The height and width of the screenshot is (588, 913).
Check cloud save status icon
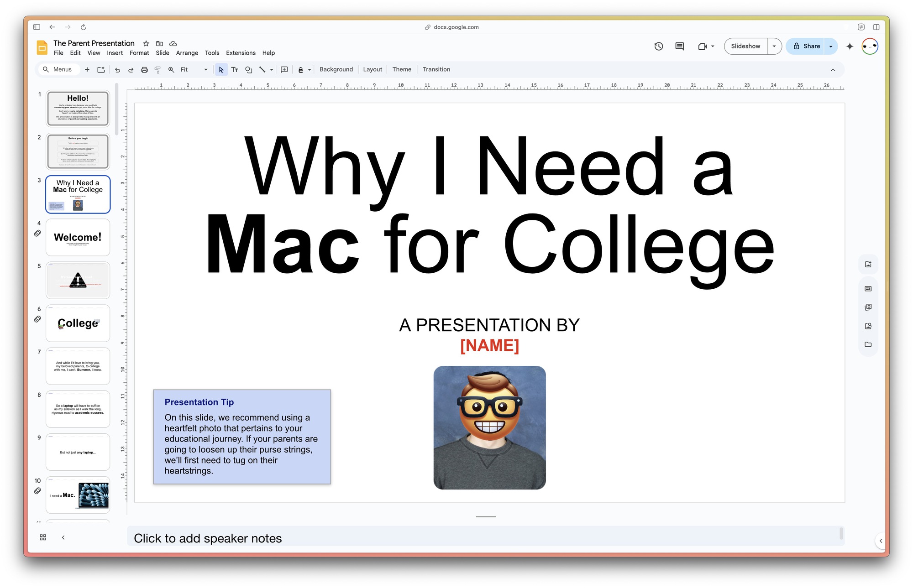173,43
